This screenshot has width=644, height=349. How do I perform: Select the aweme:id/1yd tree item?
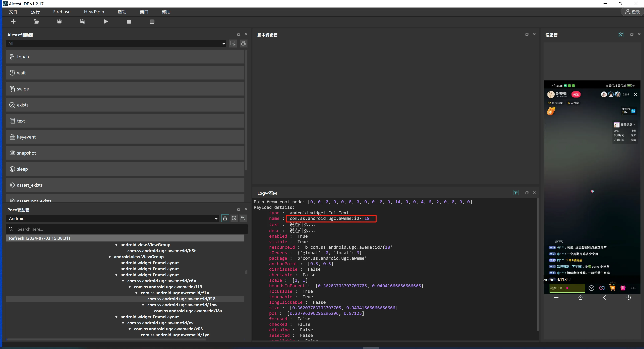tap(175, 335)
